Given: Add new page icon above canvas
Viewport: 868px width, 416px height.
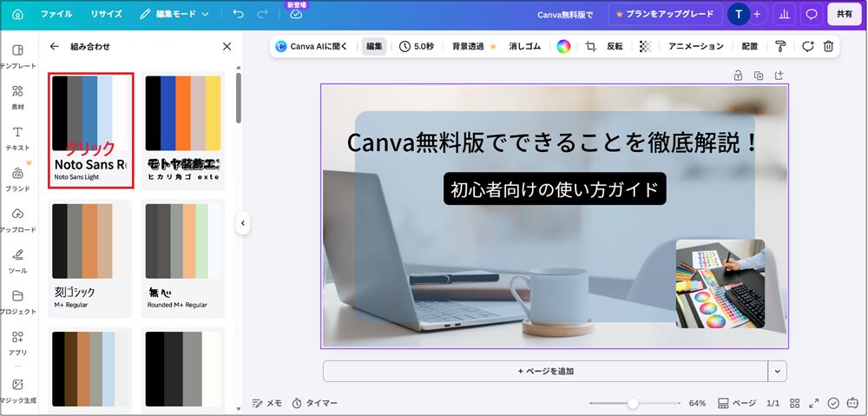Looking at the screenshot, I should [x=779, y=76].
